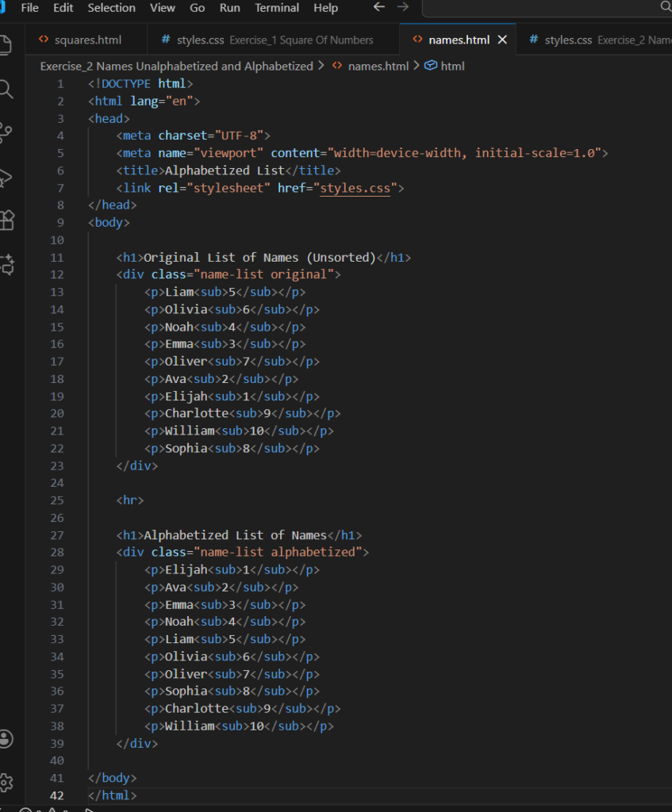Open the Search view in activity bar
Viewport: 672px width, 812px height.
pos(6,89)
